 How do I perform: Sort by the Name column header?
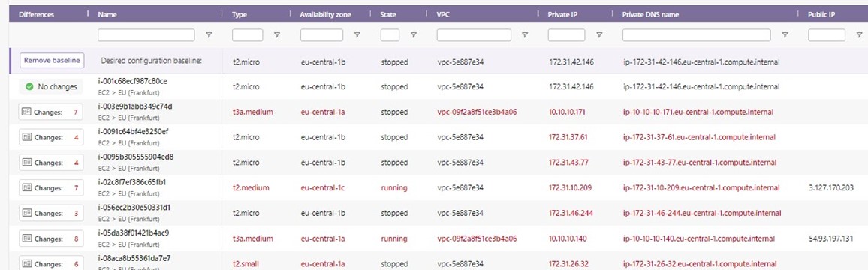[x=107, y=14]
